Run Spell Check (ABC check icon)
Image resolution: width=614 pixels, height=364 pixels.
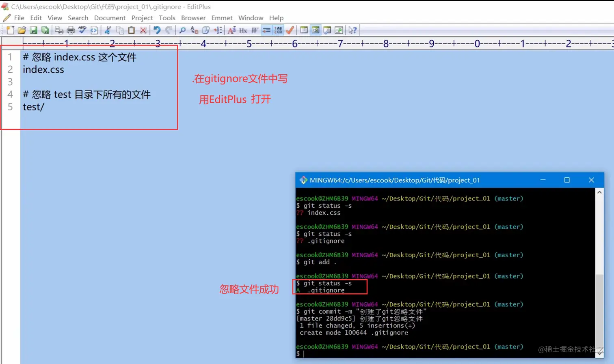[x=82, y=30]
